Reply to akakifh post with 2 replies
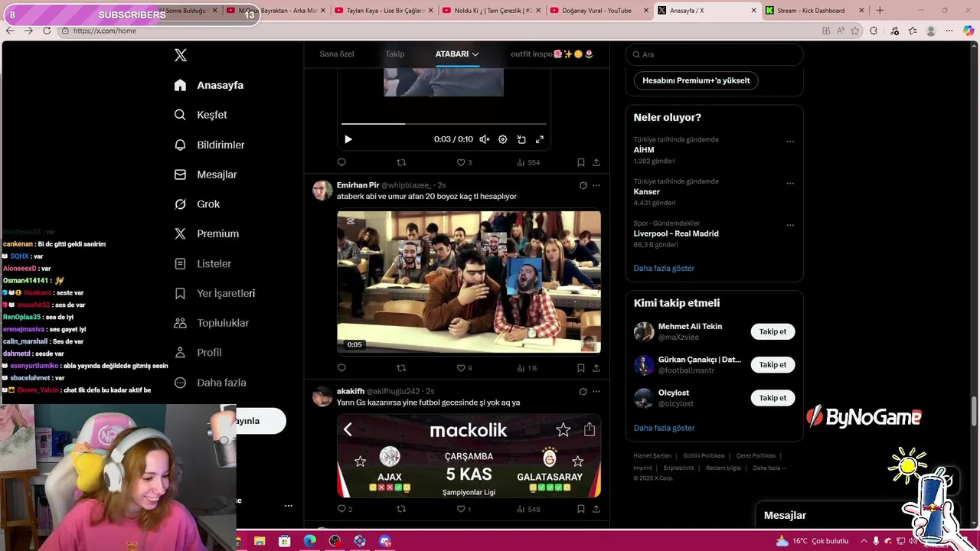The height and width of the screenshot is (551, 980). pyautogui.click(x=345, y=509)
